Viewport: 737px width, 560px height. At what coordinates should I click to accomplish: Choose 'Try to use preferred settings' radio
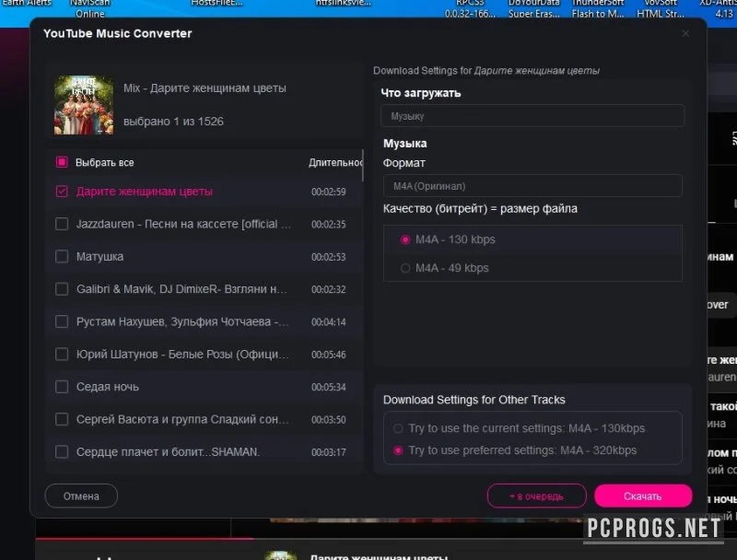point(398,450)
